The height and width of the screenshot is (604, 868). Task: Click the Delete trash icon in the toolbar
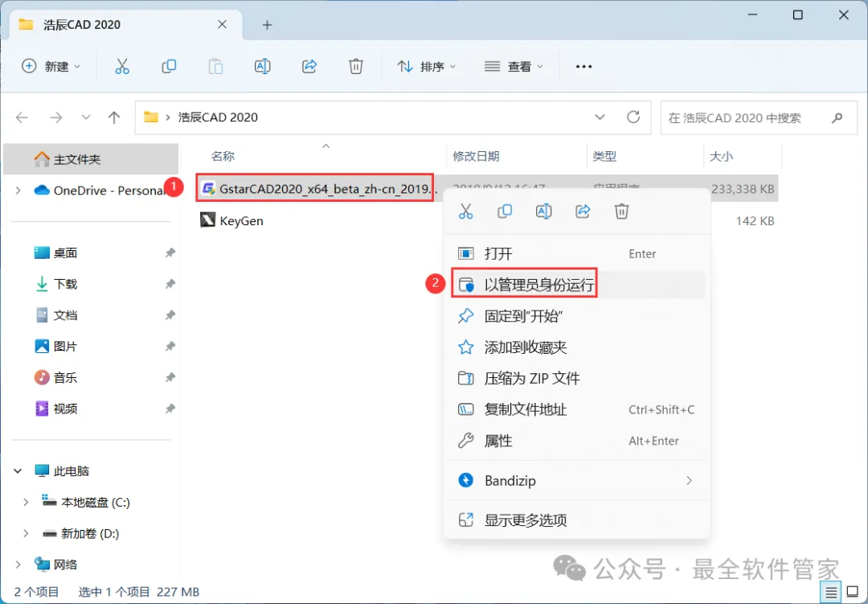tap(356, 67)
